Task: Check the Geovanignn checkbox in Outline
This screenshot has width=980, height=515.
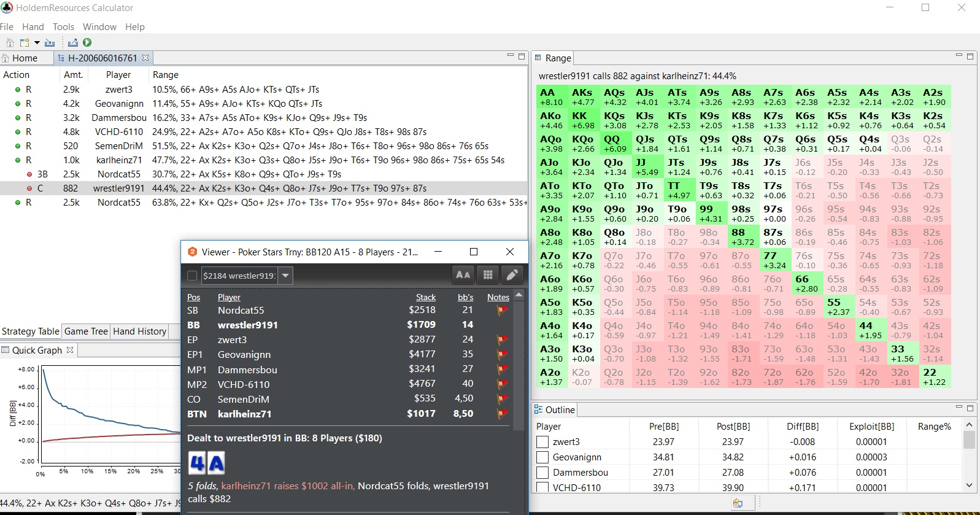Action: pyautogui.click(x=542, y=457)
